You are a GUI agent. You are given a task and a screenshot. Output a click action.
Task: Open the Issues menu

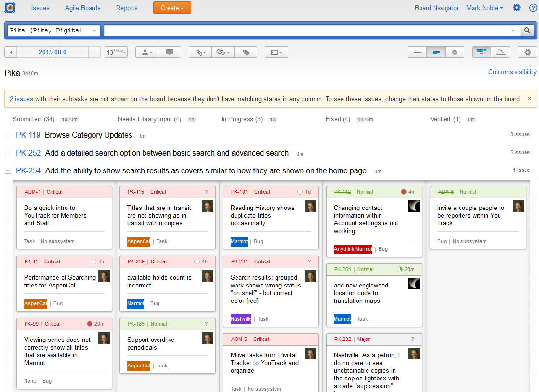40,8
